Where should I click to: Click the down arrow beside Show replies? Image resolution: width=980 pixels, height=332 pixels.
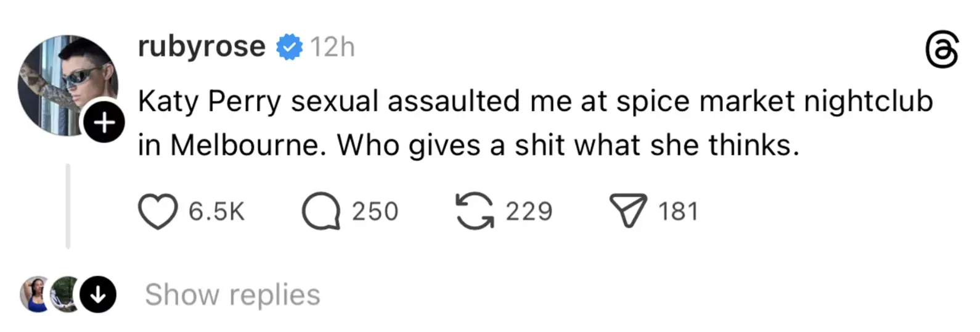(98, 295)
